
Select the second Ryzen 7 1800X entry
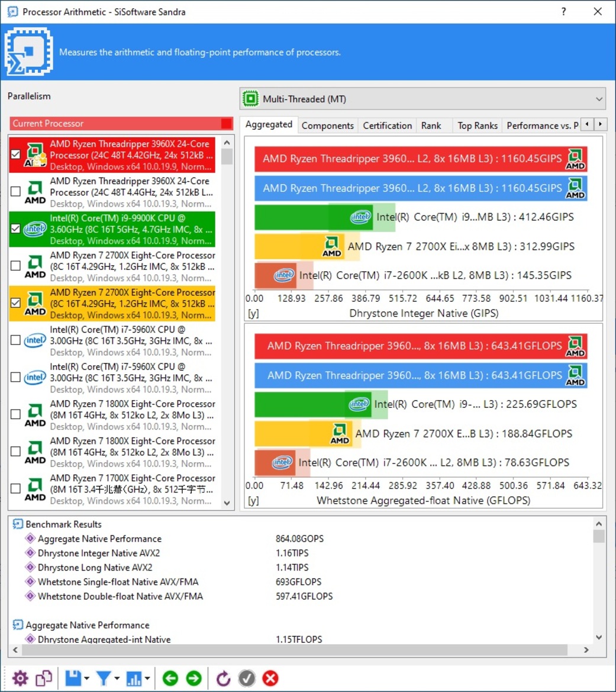(x=112, y=452)
